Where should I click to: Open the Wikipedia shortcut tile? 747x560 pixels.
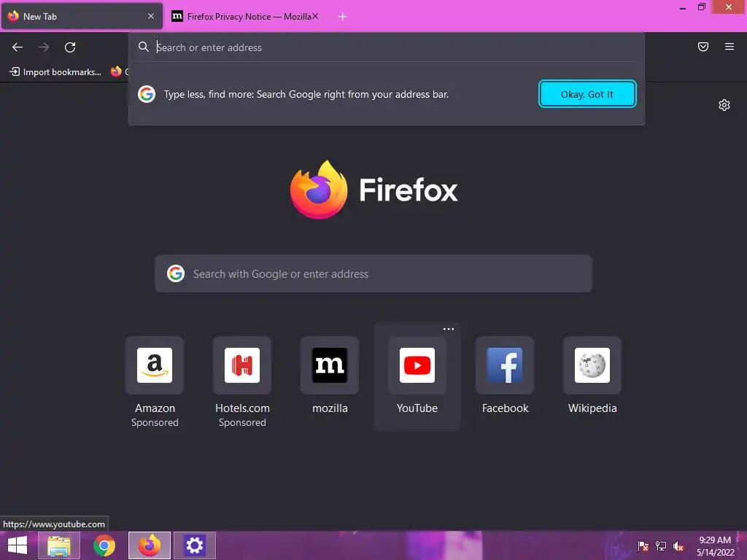592,365
